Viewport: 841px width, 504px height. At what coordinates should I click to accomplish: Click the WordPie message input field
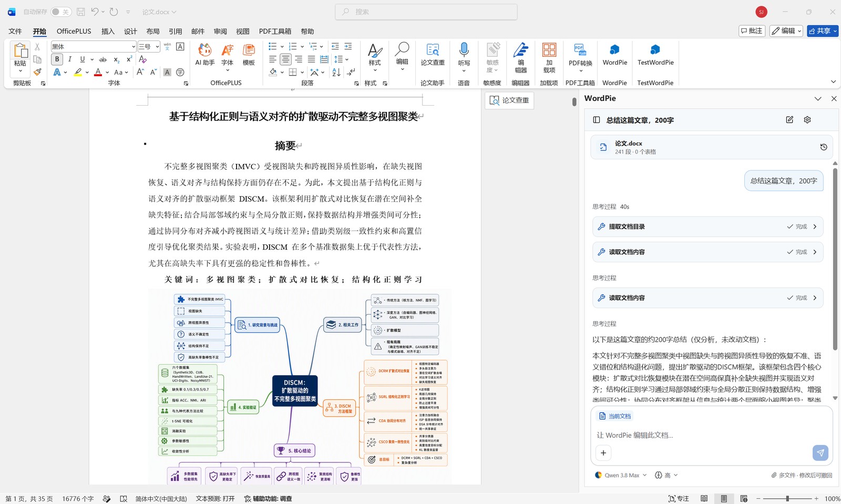click(x=712, y=435)
